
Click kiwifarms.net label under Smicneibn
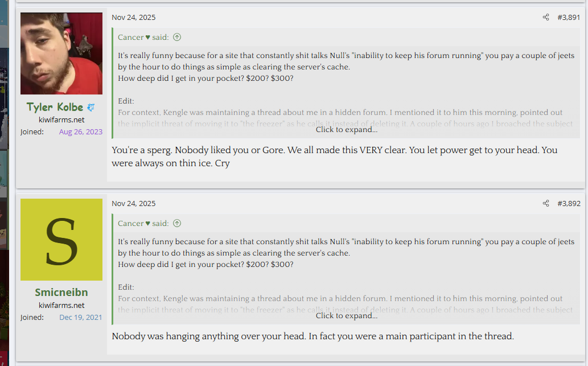tap(61, 306)
